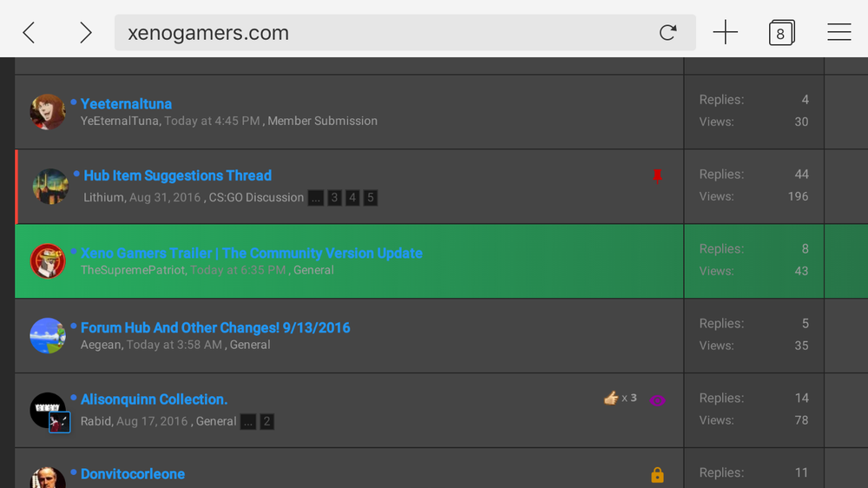Toggle purple watch eye on Alisonquinn thread
The width and height of the screenshot is (868, 488).
(657, 400)
